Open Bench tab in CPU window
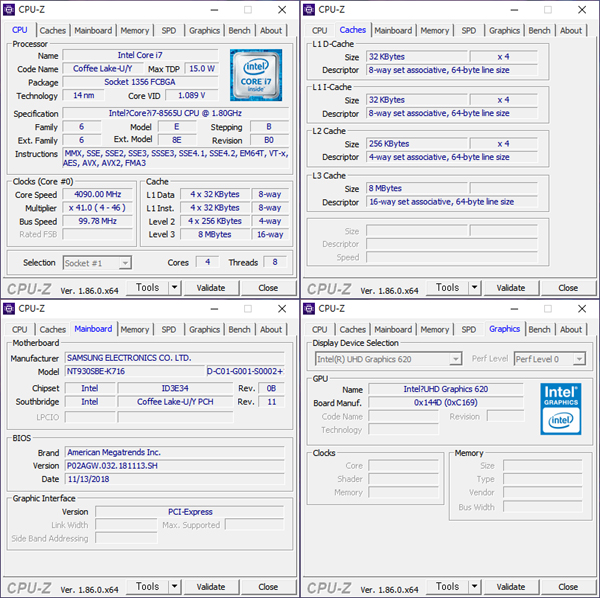 [240, 30]
